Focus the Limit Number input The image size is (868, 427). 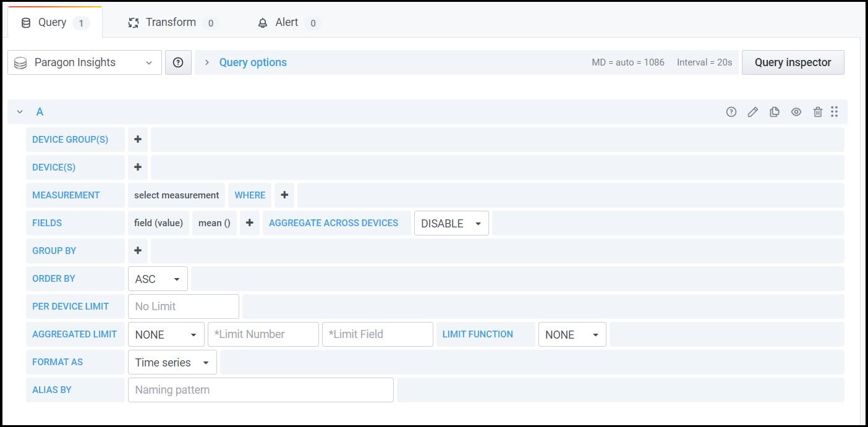click(x=263, y=334)
